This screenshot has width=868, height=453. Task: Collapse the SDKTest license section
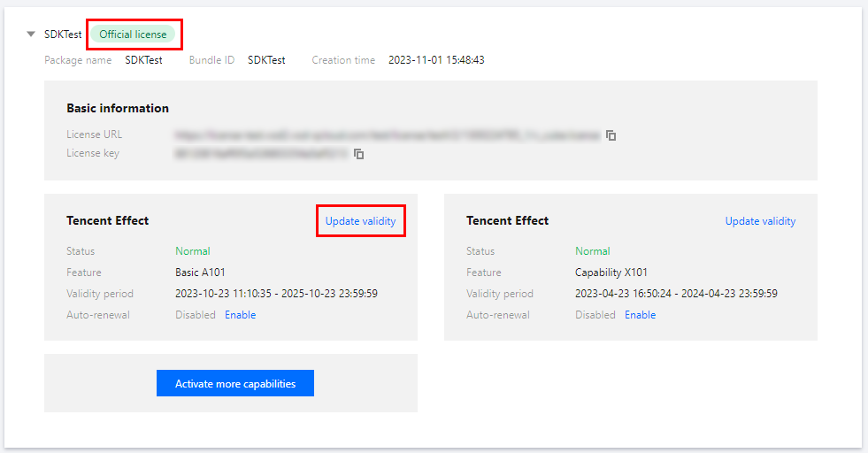pyautogui.click(x=31, y=35)
